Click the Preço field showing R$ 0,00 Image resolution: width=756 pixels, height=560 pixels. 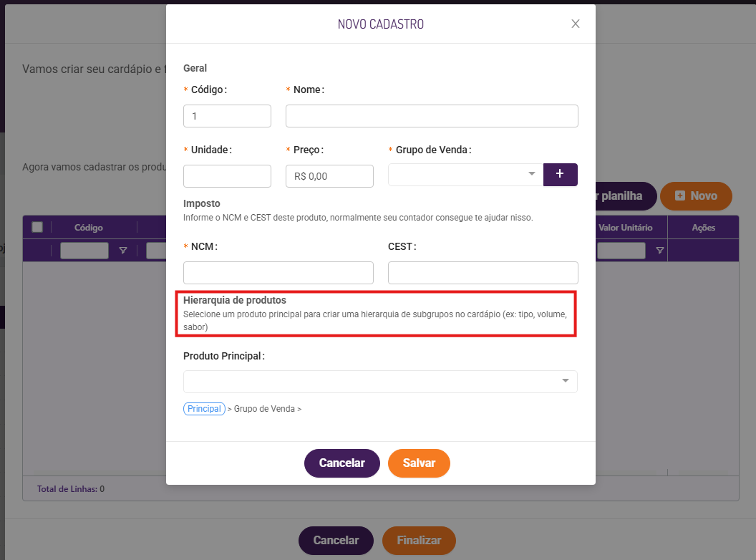pyautogui.click(x=329, y=176)
